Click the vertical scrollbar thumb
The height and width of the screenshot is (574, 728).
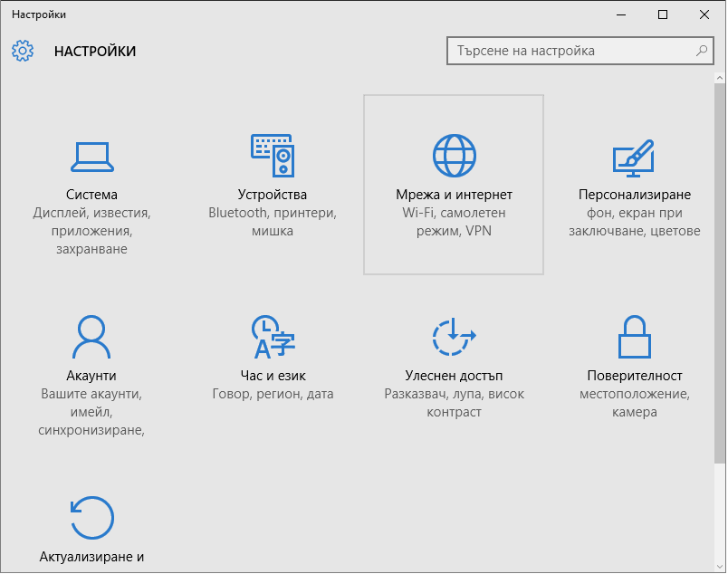[720, 273]
